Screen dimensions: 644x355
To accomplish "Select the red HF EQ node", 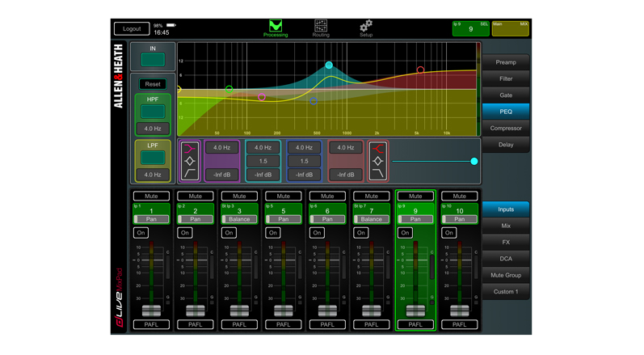I will click(420, 70).
